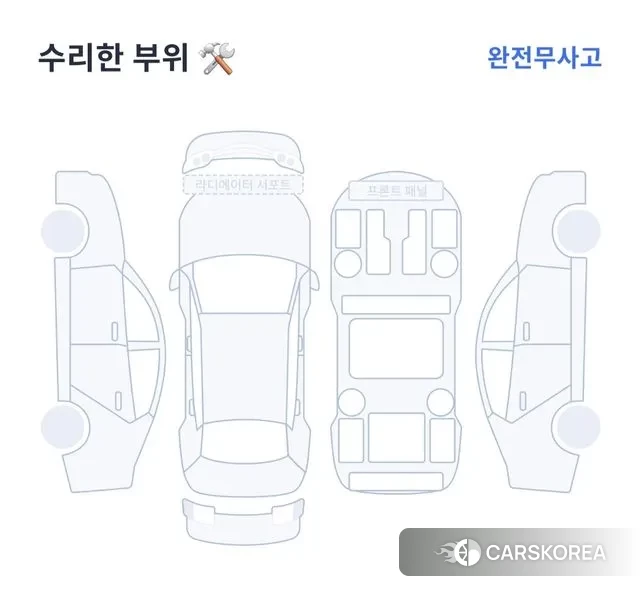Click the center floor panel in frame view
This screenshot has width=640, height=594.
click(396, 349)
